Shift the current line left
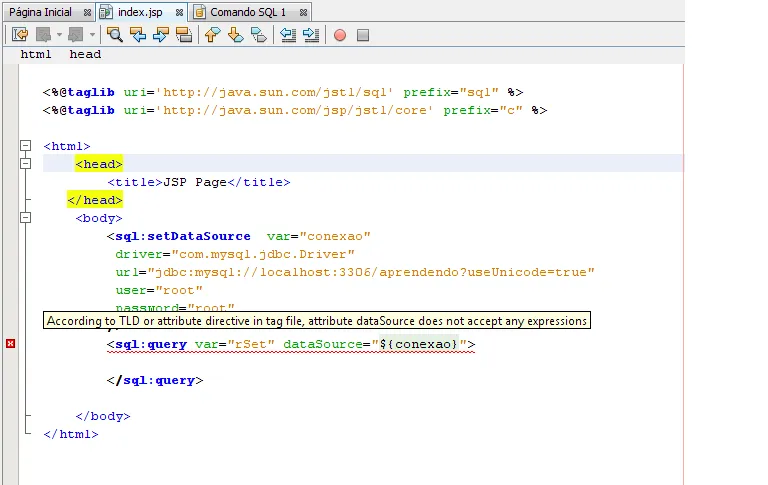The image size is (768, 485). point(288,35)
